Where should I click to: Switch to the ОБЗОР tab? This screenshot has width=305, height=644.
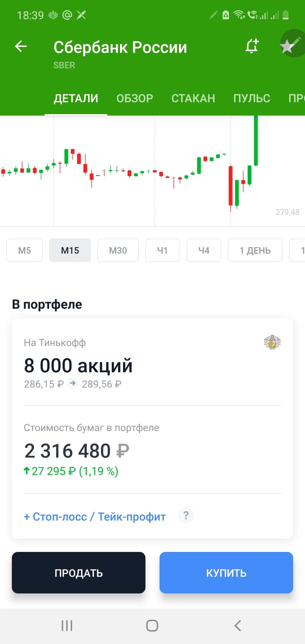coord(135,98)
